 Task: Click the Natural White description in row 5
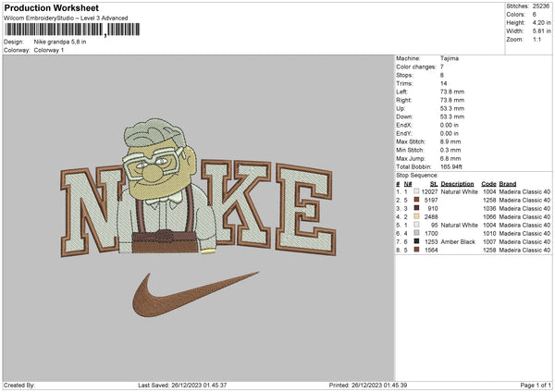(459, 225)
